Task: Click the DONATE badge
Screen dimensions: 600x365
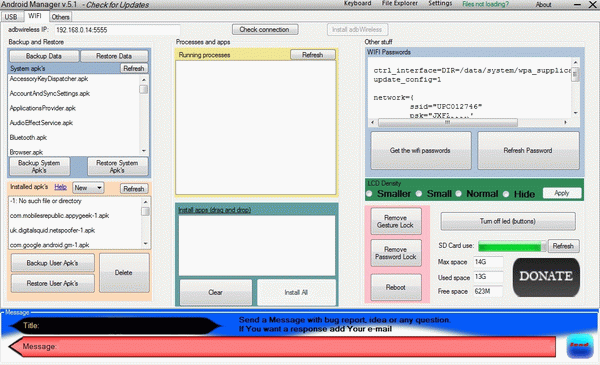Action: (546, 277)
